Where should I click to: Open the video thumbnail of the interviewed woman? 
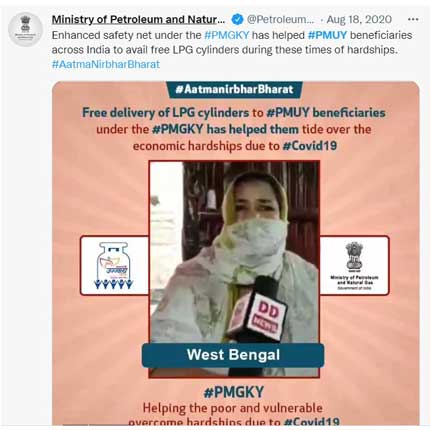(234, 252)
